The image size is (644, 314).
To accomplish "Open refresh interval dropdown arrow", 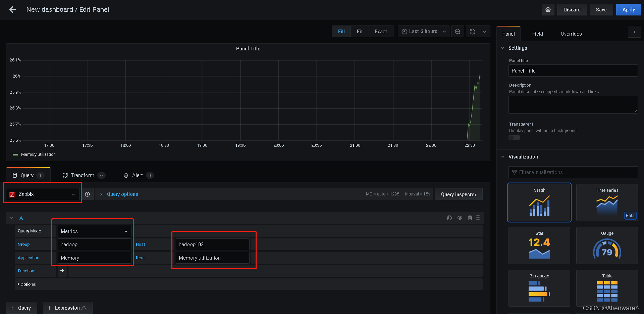I will click(485, 32).
